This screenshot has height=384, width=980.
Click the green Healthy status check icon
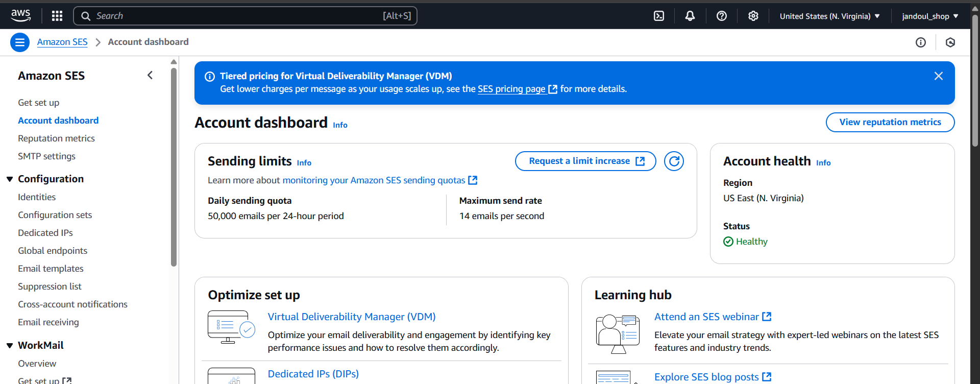[x=728, y=242]
